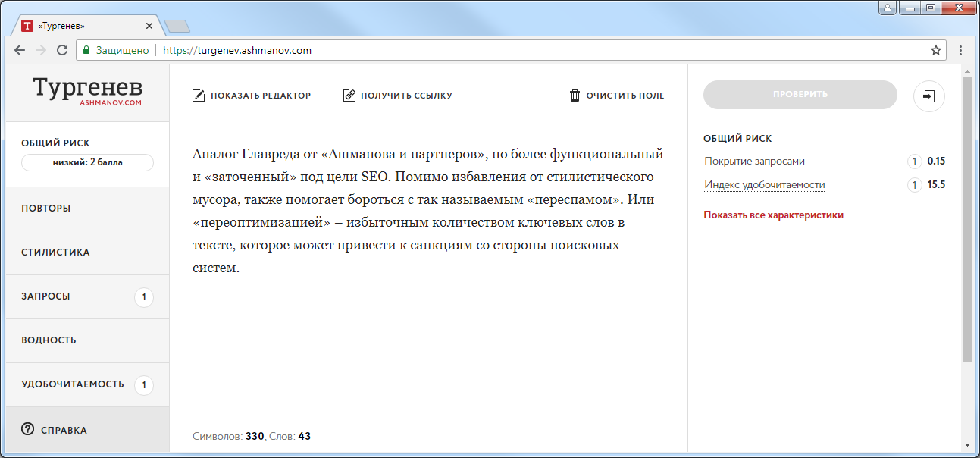Click the scrollbar down arrow
Screen dimensions: 980x458
point(966,445)
